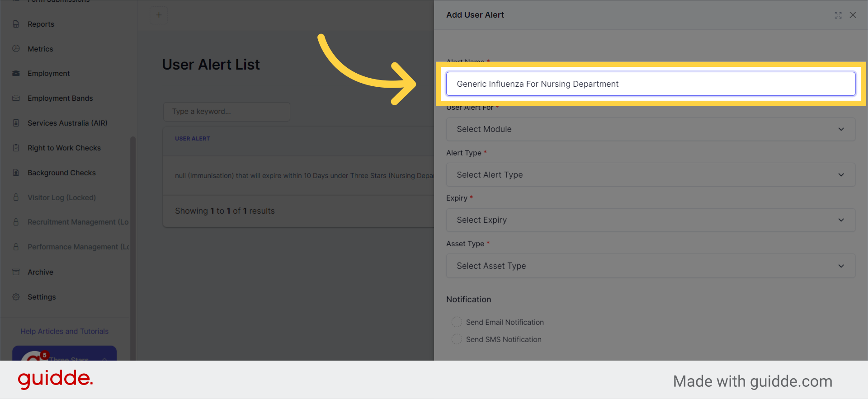Go to Right to Work Checks menu
The image size is (868, 399).
[64, 148]
